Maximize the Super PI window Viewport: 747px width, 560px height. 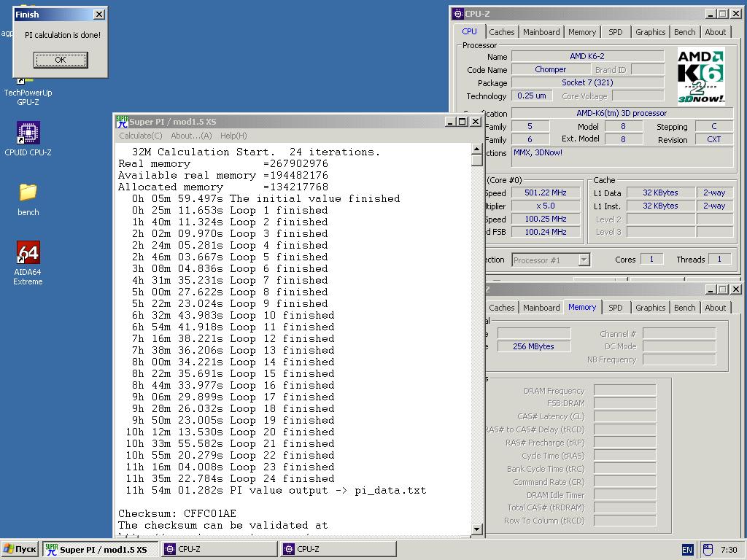coord(462,122)
